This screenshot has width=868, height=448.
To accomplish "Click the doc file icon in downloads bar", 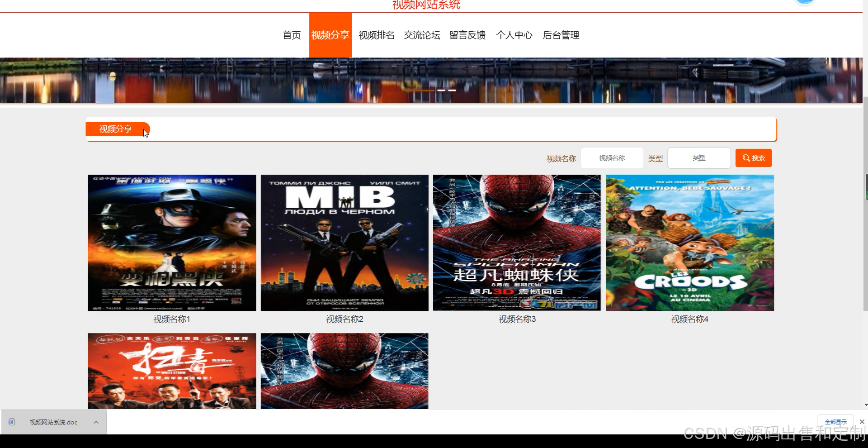I will (x=12, y=422).
